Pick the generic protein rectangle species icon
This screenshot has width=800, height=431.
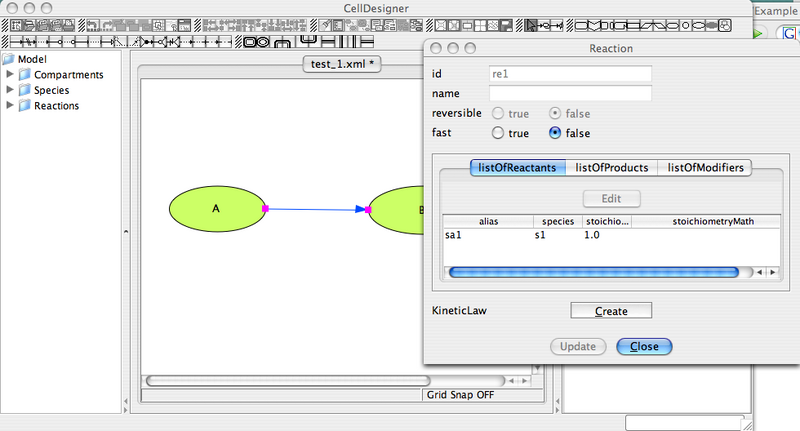581,25
